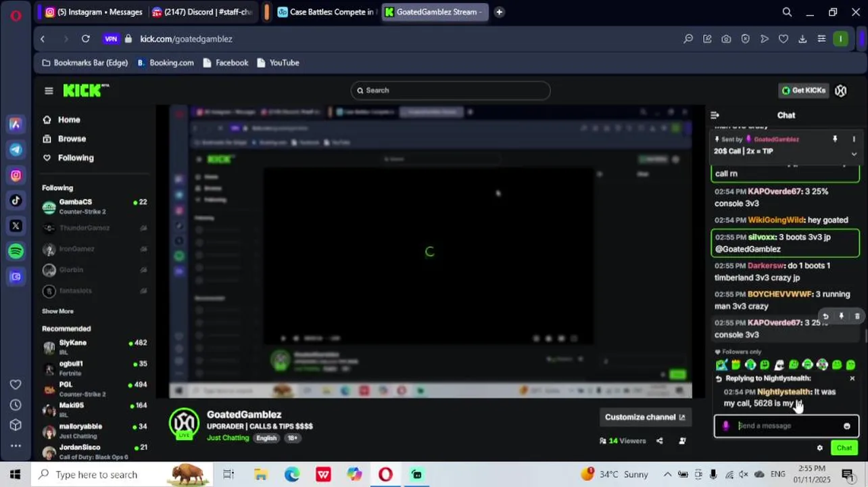Open pinned message three-dot options

pyautogui.click(x=854, y=139)
